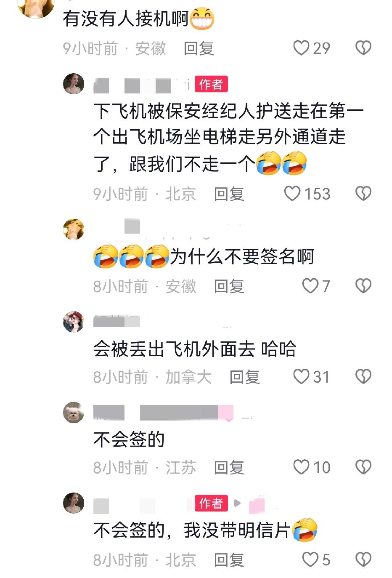Open the author's avatar on 153-like comment
392x578 pixels.
pyautogui.click(x=74, y=83)
